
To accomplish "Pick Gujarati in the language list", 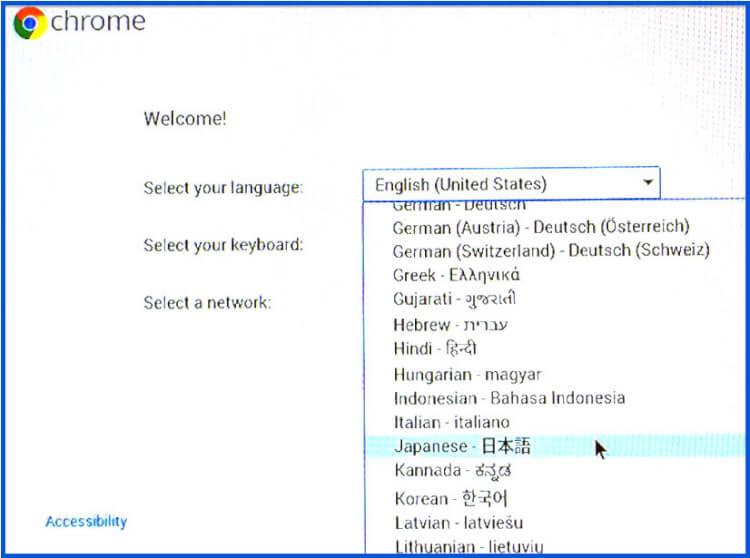I will pos(454,299).
